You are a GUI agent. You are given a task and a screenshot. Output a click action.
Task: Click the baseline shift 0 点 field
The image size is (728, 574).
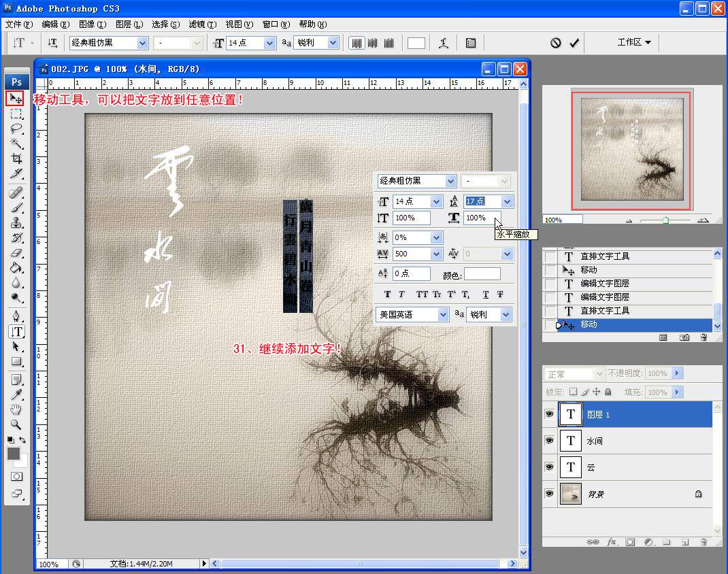pyautogui.click(x=412, y=273)
